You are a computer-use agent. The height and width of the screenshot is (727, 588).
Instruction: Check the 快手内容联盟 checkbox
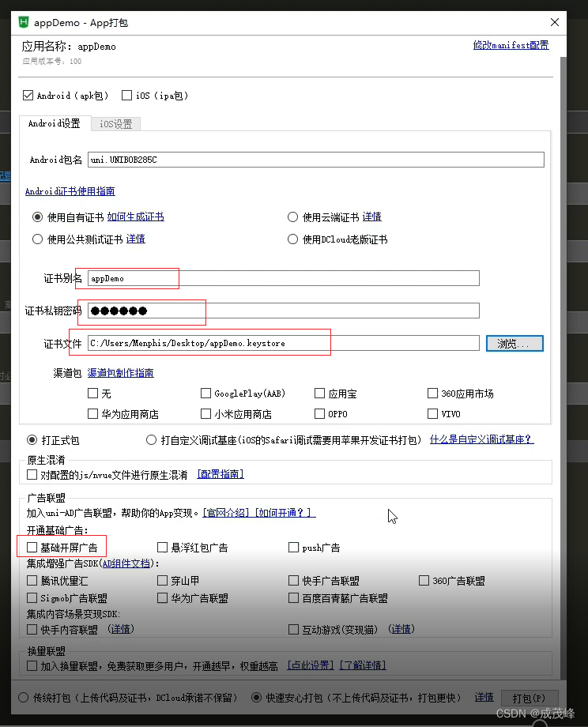(x=32, y=630)
